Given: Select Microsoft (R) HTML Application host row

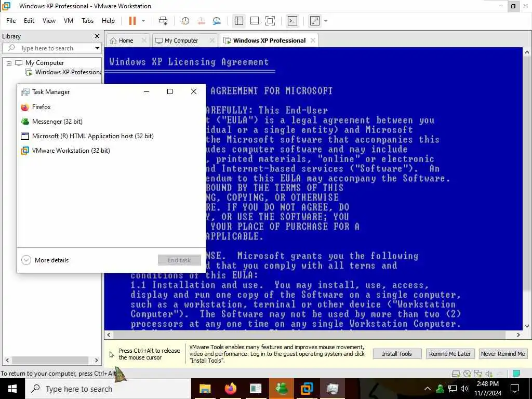Looking at the screenshot, I should coord(111,136).
